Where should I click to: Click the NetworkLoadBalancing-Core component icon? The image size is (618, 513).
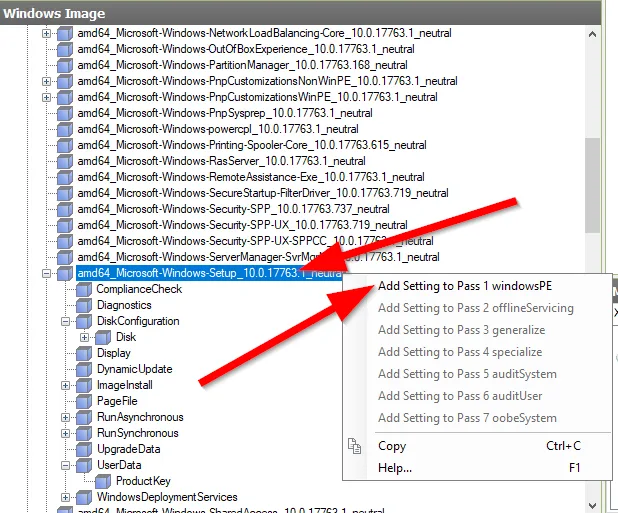click(x=65, y=33)
